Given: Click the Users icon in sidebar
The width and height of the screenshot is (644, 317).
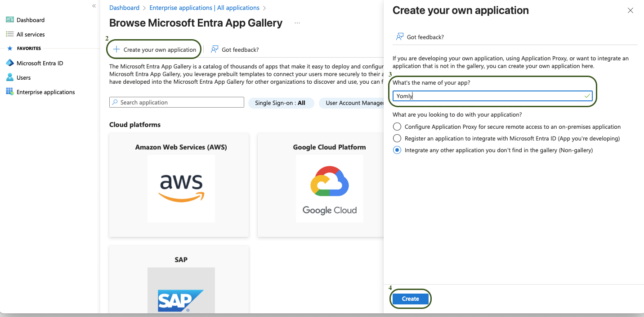Looking at the screenshot, I should click(9, 77).
